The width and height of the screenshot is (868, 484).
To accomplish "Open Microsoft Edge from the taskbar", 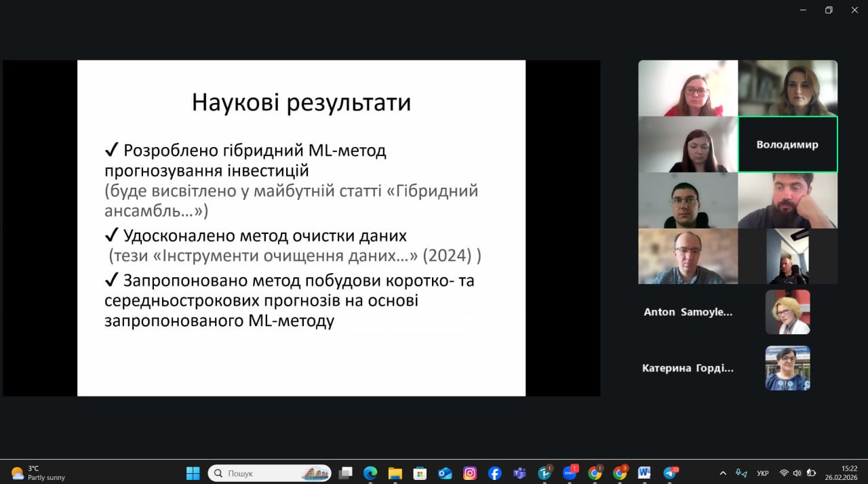I will click(370, 473).
